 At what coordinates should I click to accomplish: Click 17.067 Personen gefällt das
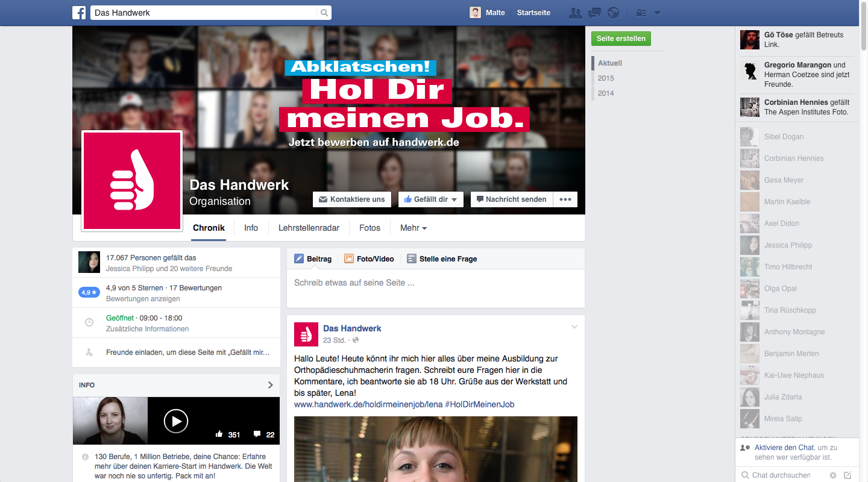151,257
